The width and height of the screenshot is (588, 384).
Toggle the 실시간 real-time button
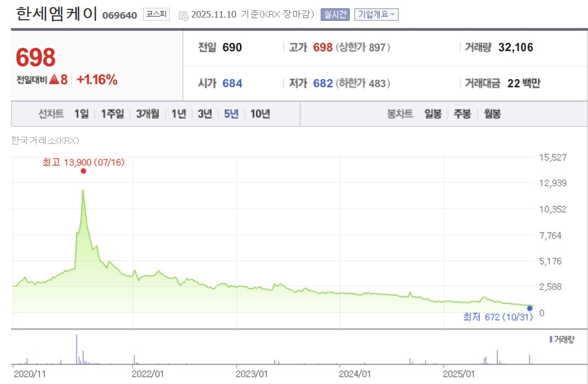(334, 14)
